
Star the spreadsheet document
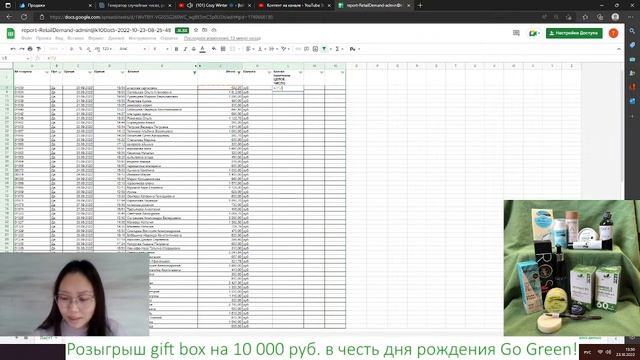pos(196,30)
